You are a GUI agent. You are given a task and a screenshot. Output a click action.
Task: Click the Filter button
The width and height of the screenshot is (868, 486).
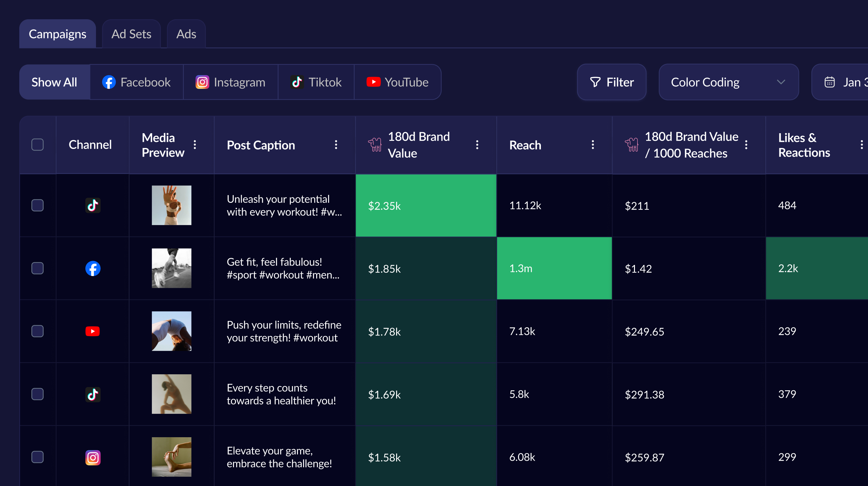point(611,82)
